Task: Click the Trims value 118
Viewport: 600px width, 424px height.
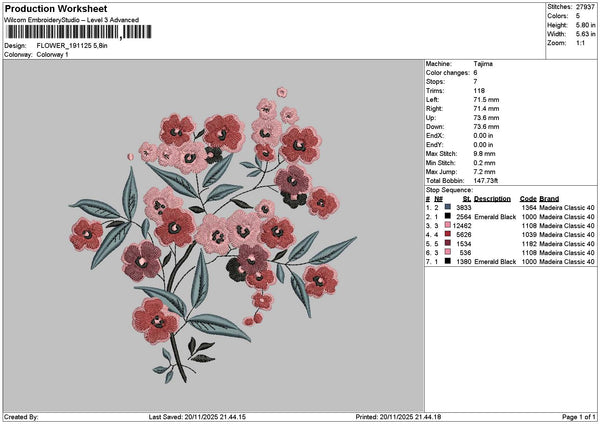Action: (479, 91)
